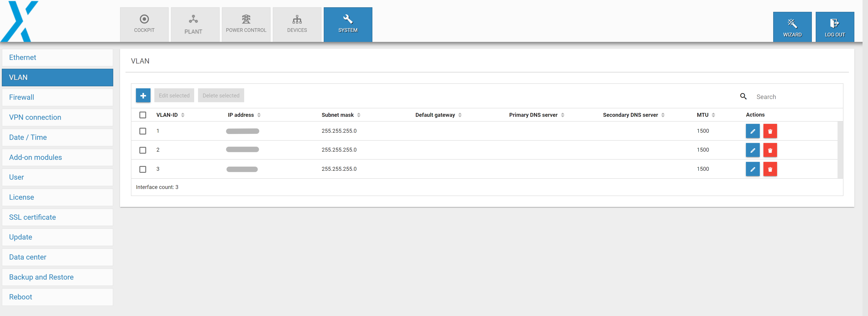
Task: Open the Cockpit tab
Action: pos(144,25)
